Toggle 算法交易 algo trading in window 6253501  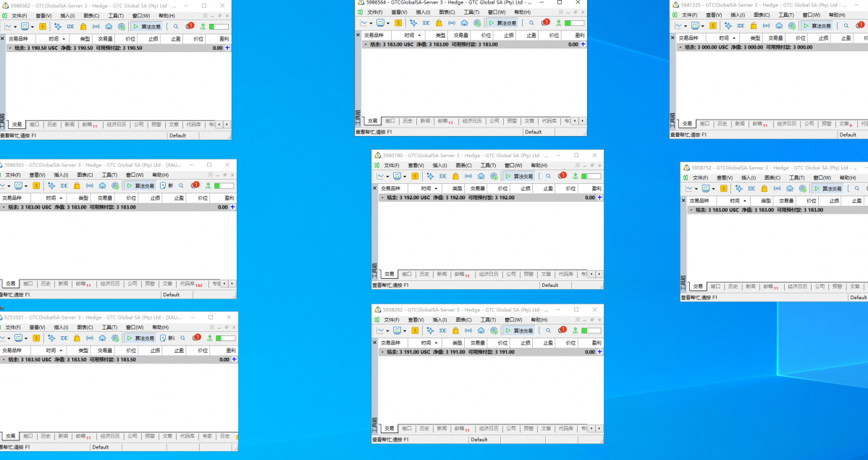pos(141,338)
